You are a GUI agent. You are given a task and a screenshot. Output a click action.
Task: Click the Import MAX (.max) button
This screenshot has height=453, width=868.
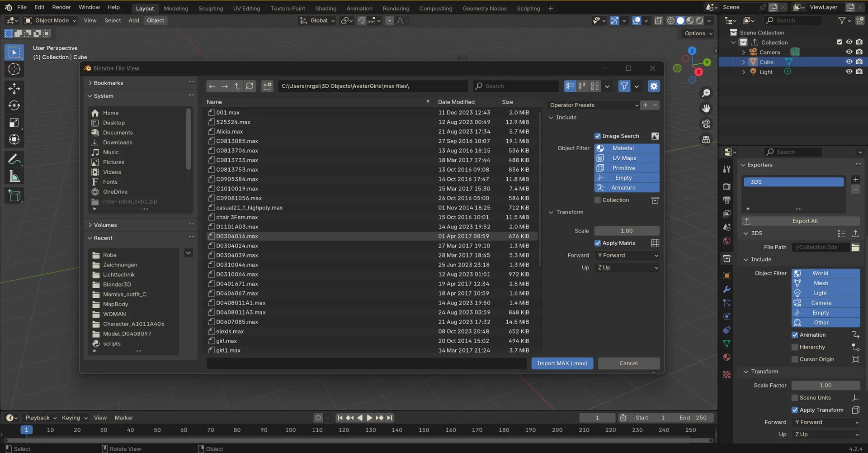[x=562, y=363]
